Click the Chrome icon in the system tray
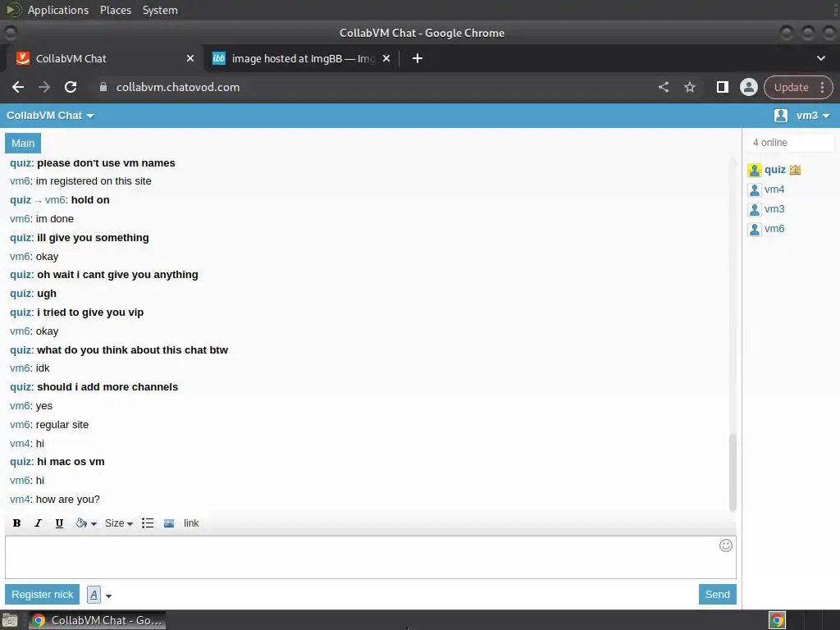 click(x=777, y=620)
